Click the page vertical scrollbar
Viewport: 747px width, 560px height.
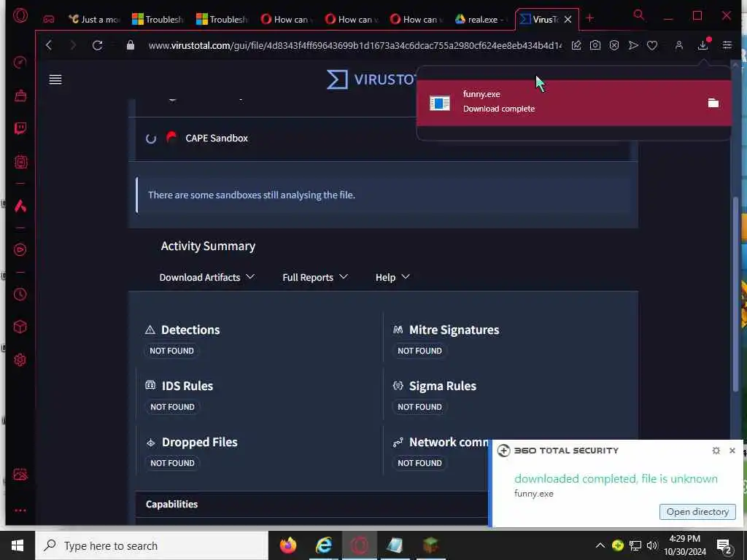coord(735,293)
